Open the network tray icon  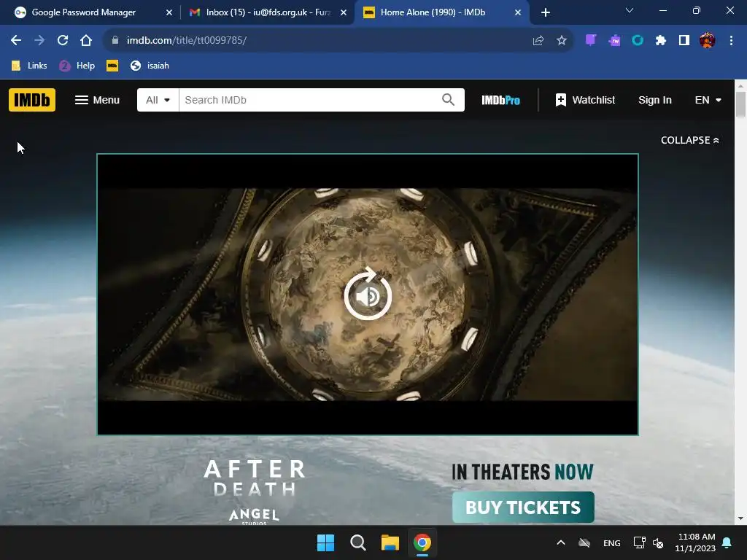click(639, 542)
